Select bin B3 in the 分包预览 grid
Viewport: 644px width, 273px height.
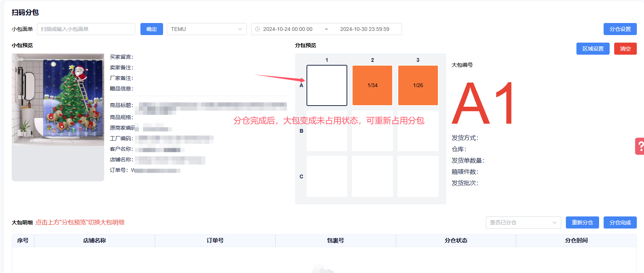tap(418, 131)
